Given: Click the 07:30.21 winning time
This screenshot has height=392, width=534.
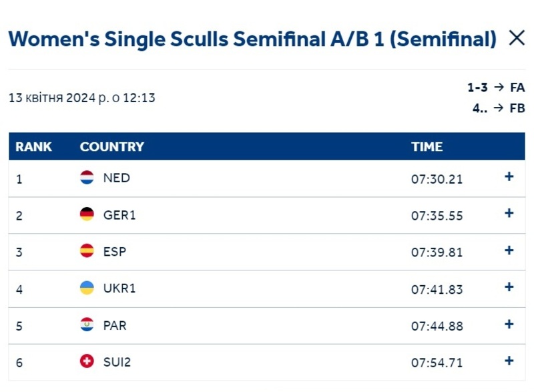Looking at the screenshot, I should [x=437, y=179].
